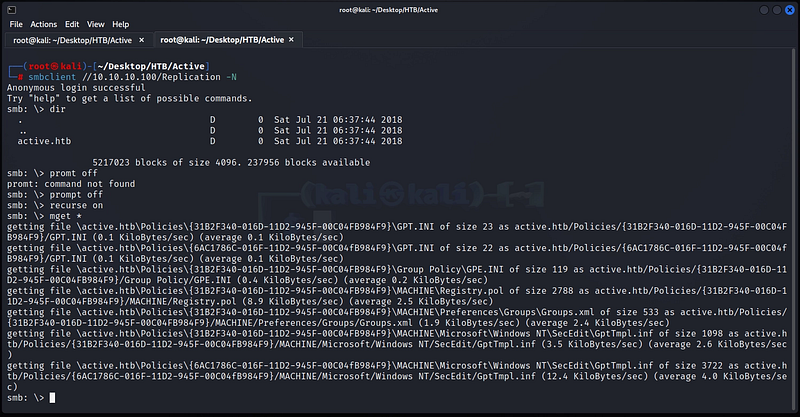Minimize the terminal window
Image resolution: width=800 pixels, height=417 pixels.
coord(764,10)
